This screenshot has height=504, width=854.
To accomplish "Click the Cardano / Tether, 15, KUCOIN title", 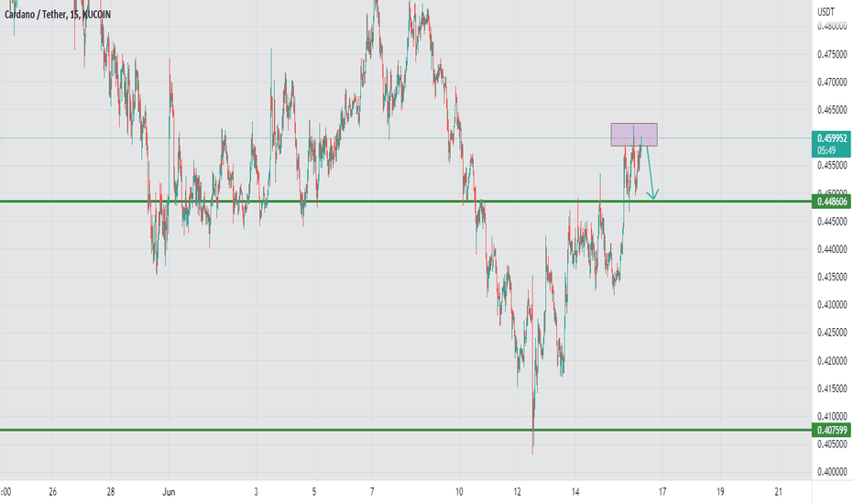I will (x=58, y=15).
